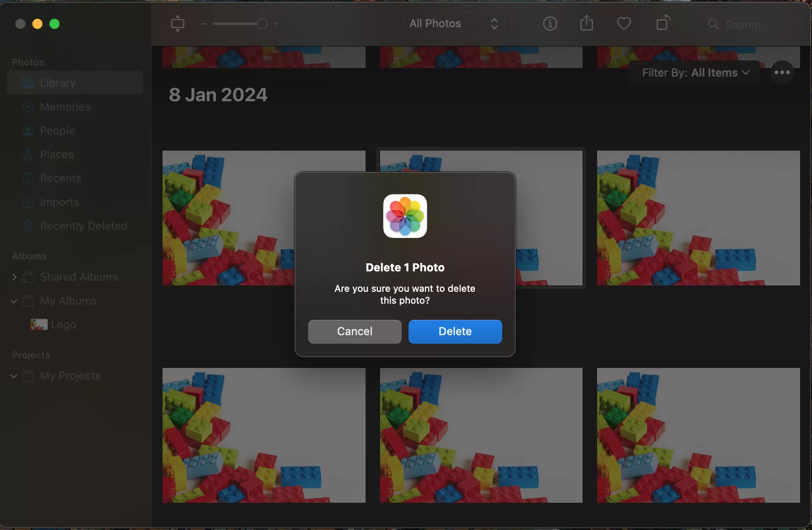This screenshot has height=530, width=812.
Task: Open the All Photos view dropdown
Action: (x=454, y=24)
